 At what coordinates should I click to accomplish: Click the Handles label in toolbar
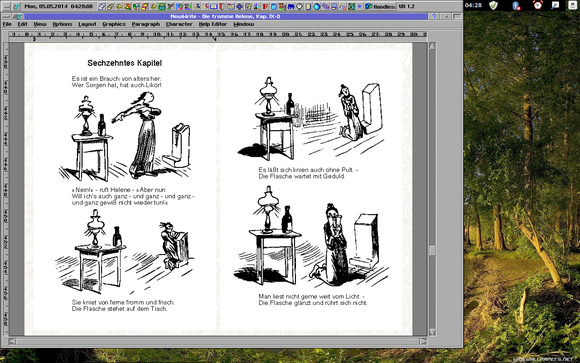384,7
